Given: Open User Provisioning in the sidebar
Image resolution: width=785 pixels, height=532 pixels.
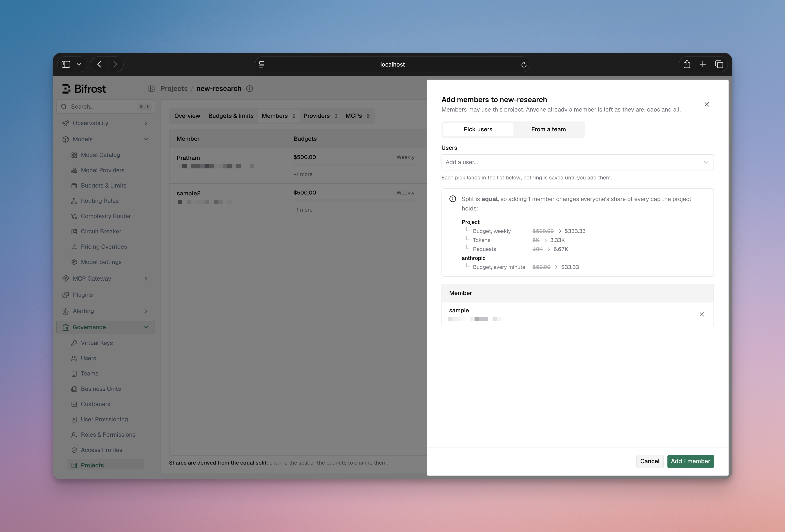Looking at the screenshot, I should click(x=104, y=420).
